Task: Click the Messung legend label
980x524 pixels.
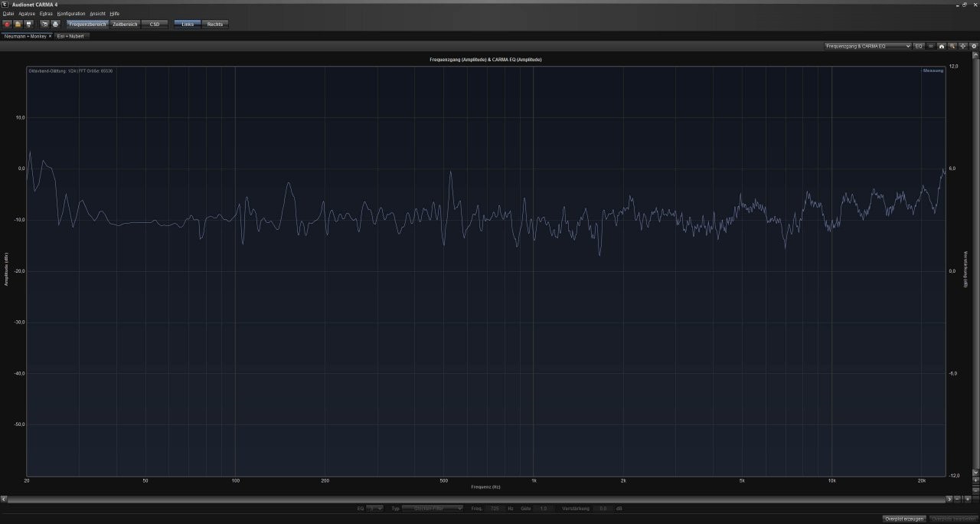Action: coord(932,70)
